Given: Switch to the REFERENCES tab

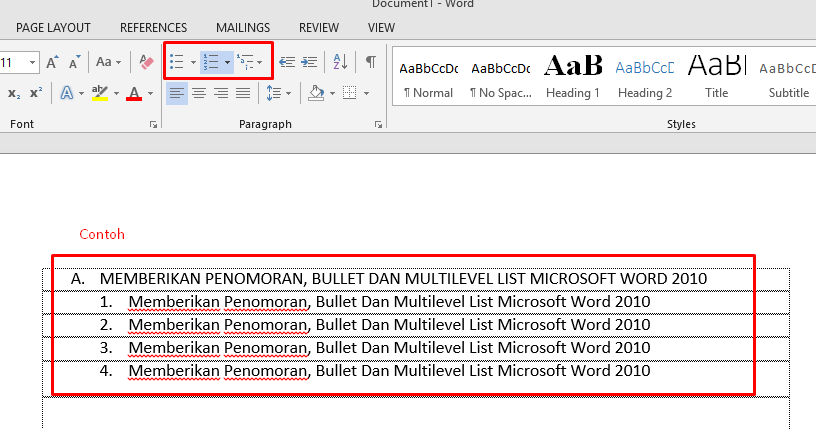Looking at the screenshot, I should pos(154,28).
